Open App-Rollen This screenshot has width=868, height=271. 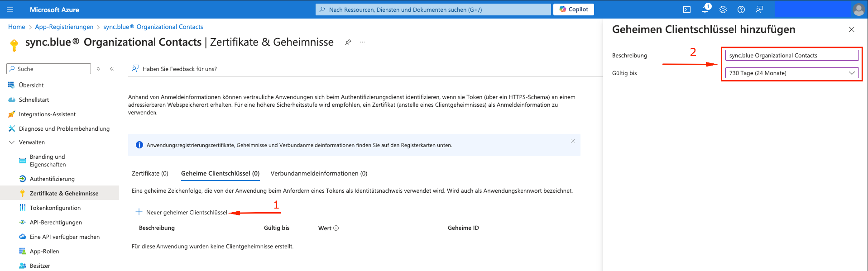[44, 251]
